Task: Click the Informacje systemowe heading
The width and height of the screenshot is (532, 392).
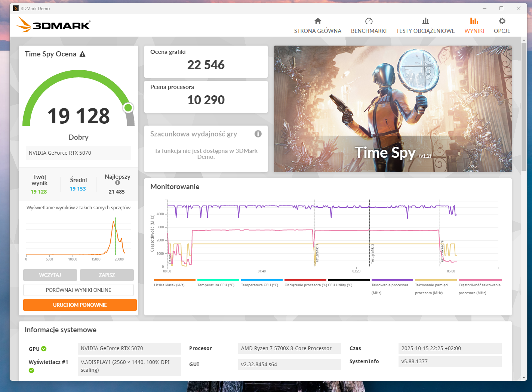Action: click(x=61, y=330)
